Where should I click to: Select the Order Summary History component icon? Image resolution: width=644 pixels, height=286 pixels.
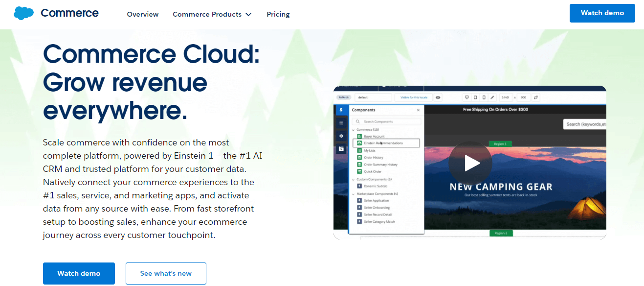[x=359, y=165]
